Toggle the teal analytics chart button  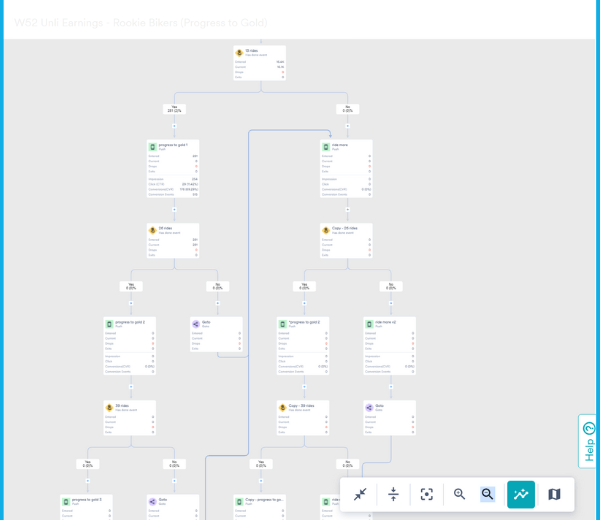pos(521,494)
